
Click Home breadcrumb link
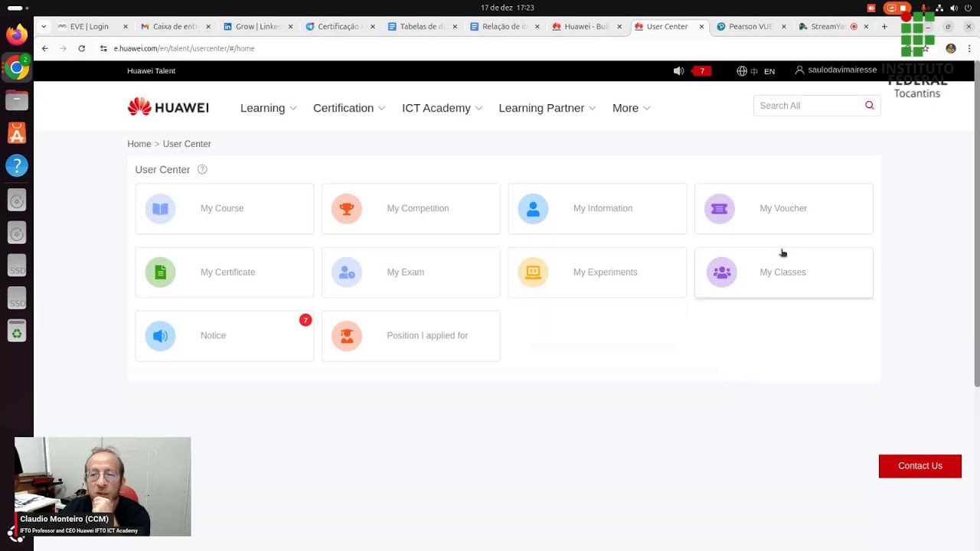pyautogui.click(x=139, y=144)
